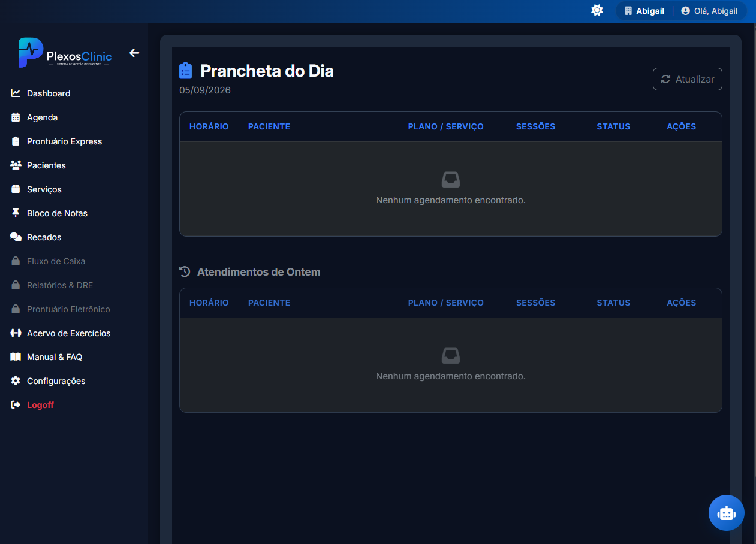The height and width of the screenshot is (544, 756).
Task: Click the Pacientes people icon
Action: (16, 165)
